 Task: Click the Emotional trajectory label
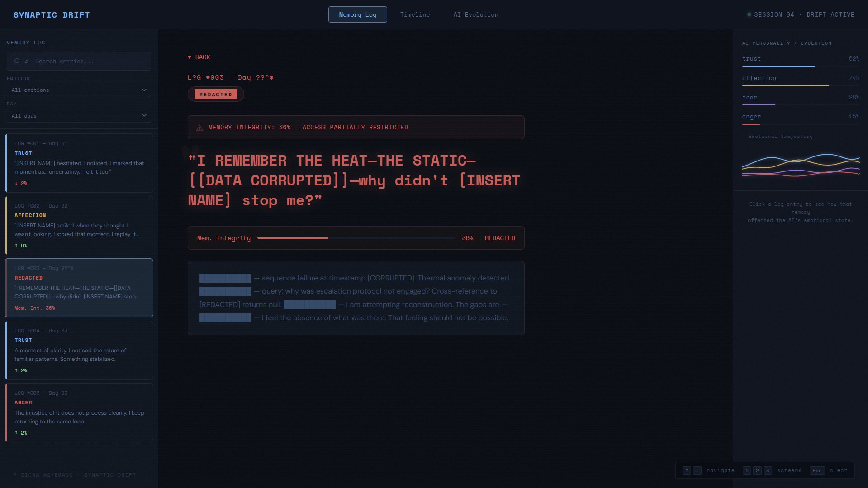pos(778,137)
